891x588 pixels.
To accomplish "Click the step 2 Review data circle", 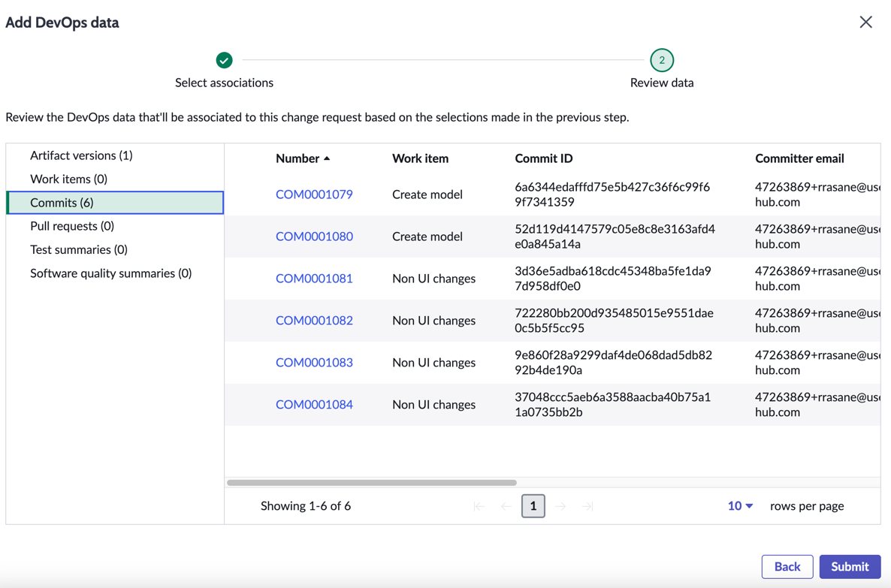I will pos(661,59).
